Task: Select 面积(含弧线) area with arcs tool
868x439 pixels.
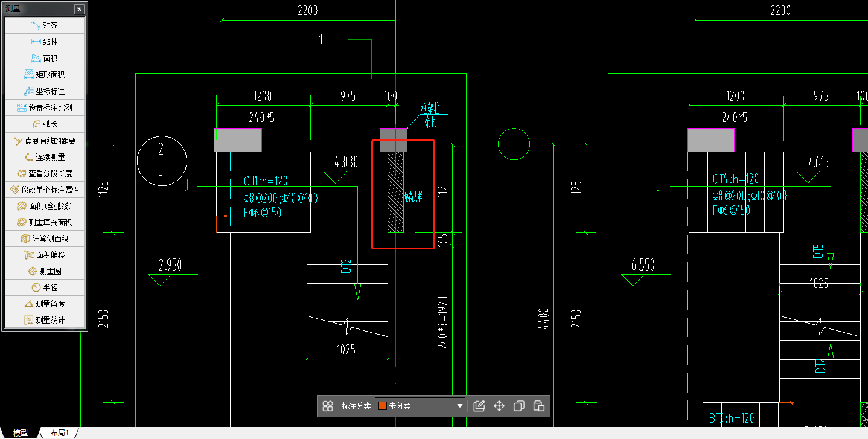Action: (x=45, y=206)
